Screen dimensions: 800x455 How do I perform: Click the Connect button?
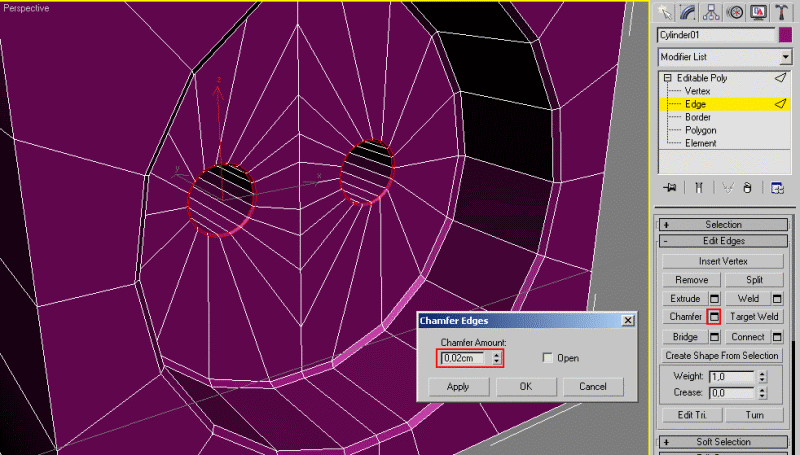click(x=747, y=337)
